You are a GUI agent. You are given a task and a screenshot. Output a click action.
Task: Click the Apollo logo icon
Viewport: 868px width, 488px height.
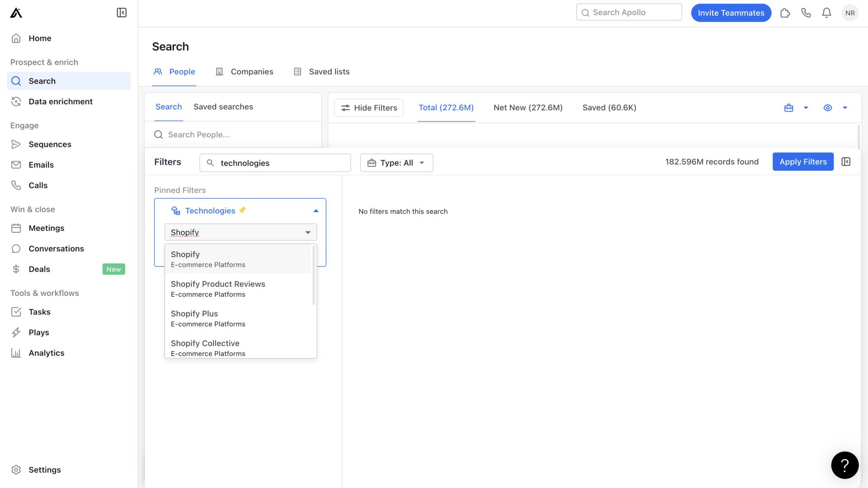tap(16, 13)
